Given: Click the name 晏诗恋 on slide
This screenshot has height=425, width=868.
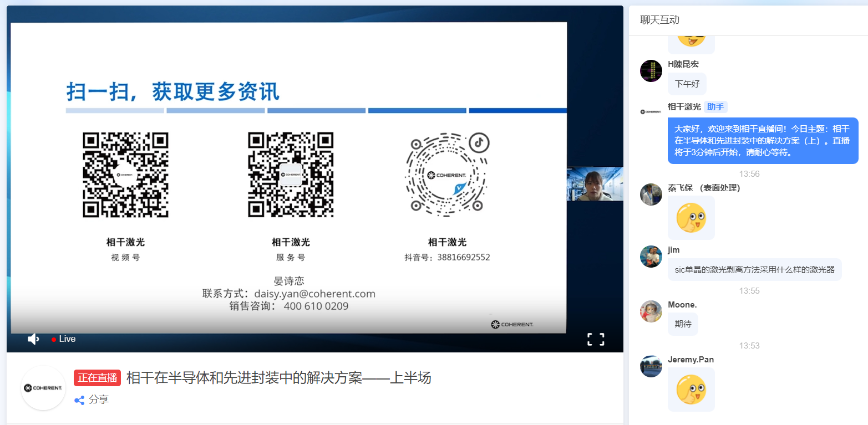Looking at the screenshot, I should (289, 281).
